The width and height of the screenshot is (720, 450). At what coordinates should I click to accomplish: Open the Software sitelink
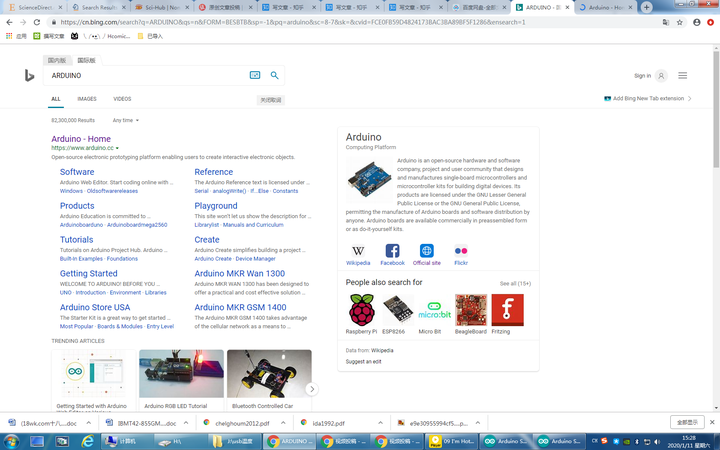point(77,172)
